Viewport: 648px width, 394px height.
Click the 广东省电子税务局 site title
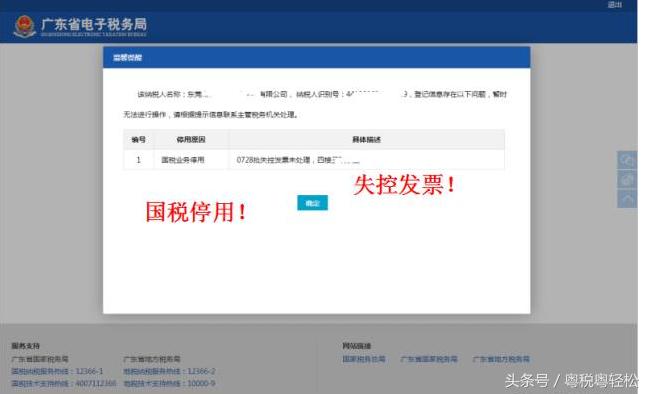pos(94,24)
